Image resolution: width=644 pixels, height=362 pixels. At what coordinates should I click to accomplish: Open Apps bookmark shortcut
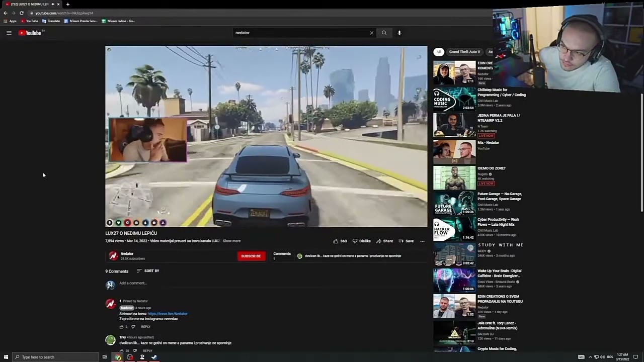pos(10,21)
